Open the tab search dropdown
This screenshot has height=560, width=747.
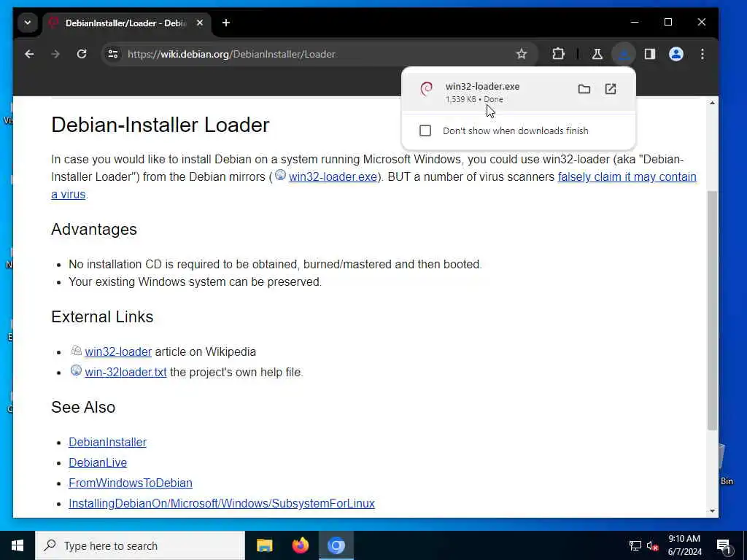pos(28,23)
